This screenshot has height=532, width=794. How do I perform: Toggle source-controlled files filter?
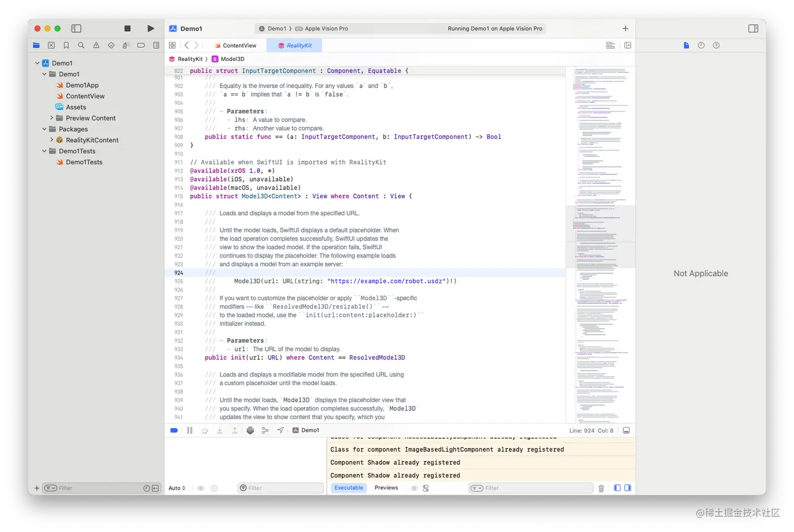pyautogui.click(x=155, y=488)
